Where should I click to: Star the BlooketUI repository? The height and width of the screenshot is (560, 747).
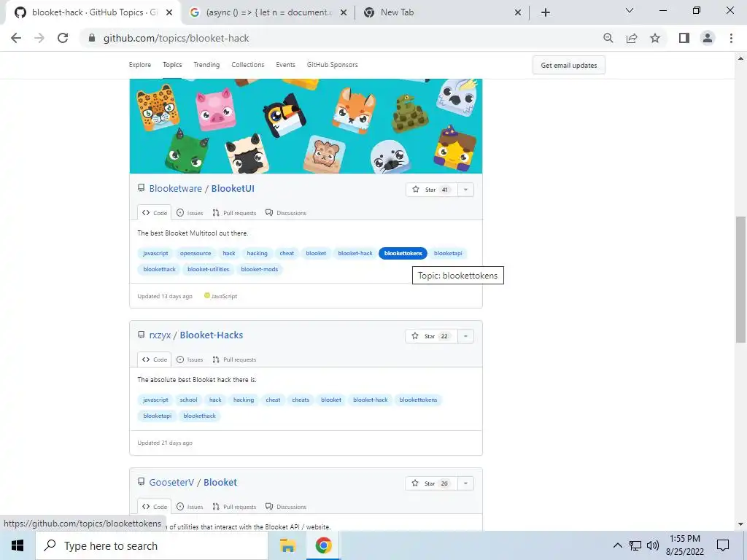pos(431,190)
